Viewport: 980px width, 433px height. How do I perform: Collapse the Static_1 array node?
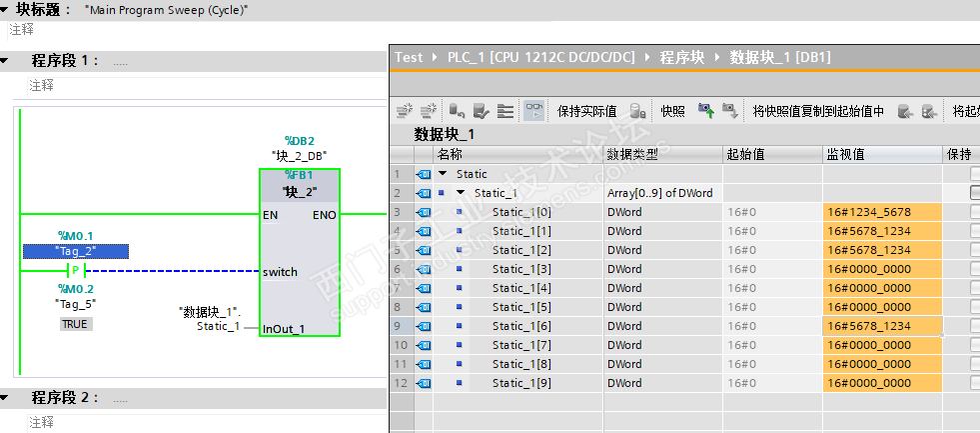(x=462, y=193)
